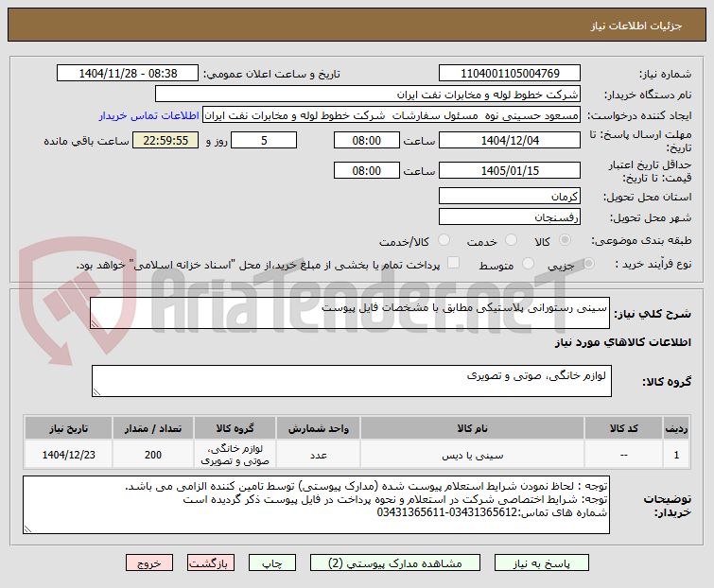This screenshot has height=588, width=714.
Task: Select the کالا radio button
Action: tap(566, 240)
